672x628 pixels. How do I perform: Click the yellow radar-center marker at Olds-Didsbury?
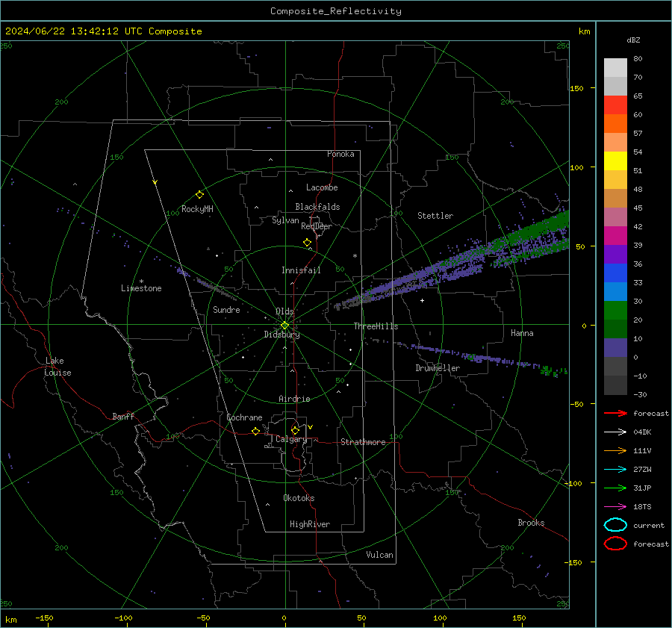coord(285,326)
